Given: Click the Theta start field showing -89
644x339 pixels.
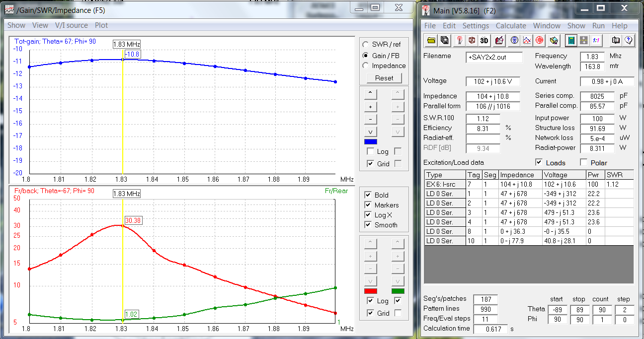Looking at the screenshot, I should tap(557, 310).
